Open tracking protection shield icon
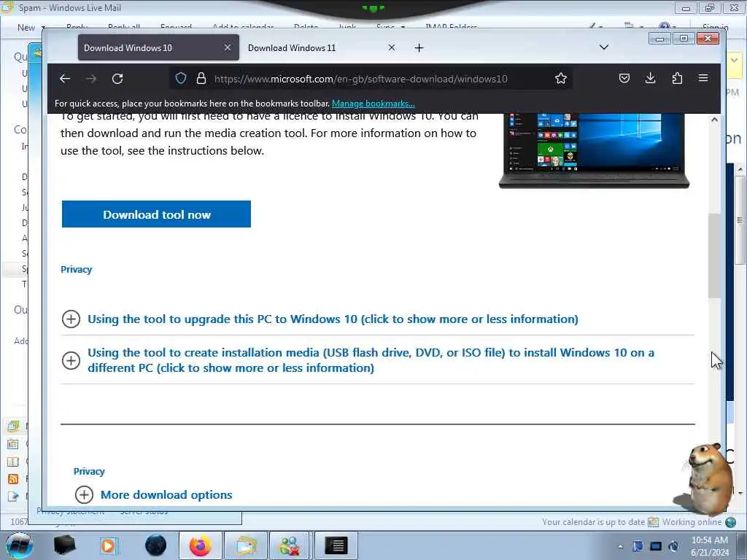Image resolution: width=747 pixels, height=560 pixels. click(x=181, y=79)
